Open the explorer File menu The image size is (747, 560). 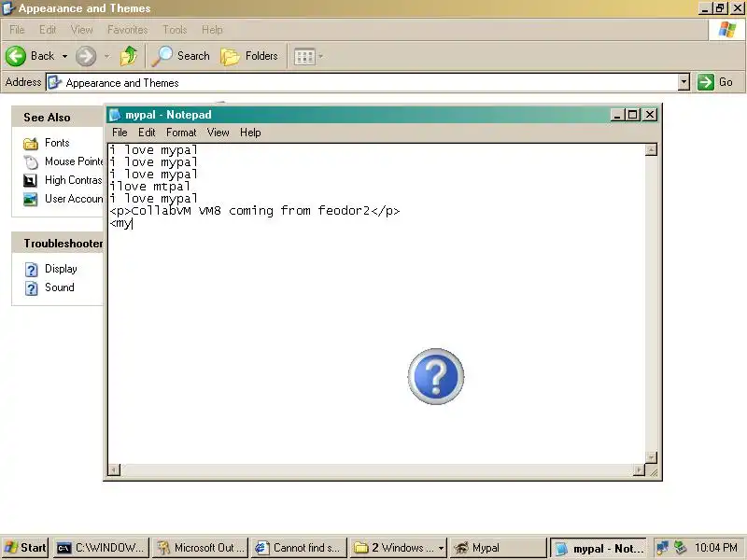(x=17, y=30)
